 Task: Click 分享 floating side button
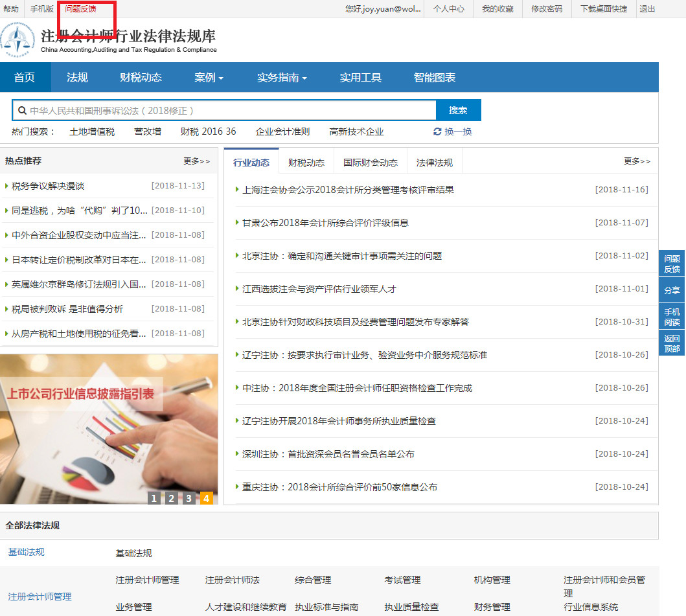[x=672, y=291]
